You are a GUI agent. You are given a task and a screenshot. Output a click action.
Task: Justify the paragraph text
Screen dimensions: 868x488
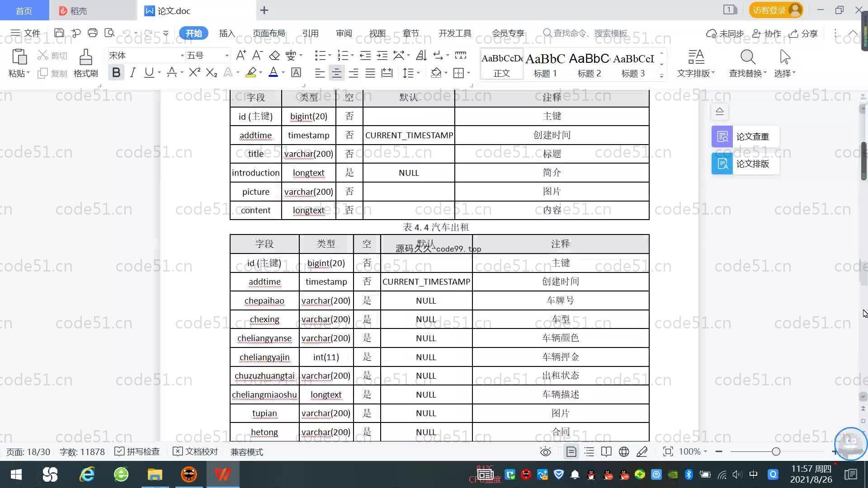(370, 73)
